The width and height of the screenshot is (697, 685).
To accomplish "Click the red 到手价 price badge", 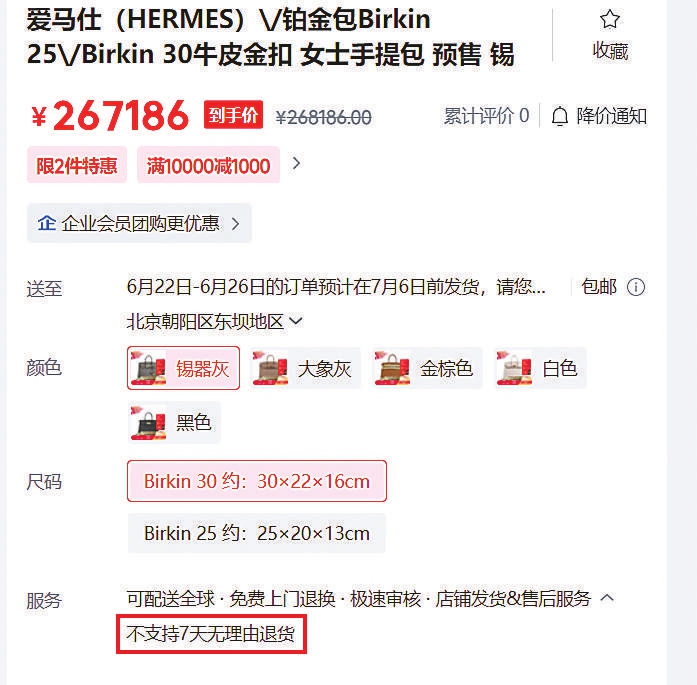I will tap(233, 115).
